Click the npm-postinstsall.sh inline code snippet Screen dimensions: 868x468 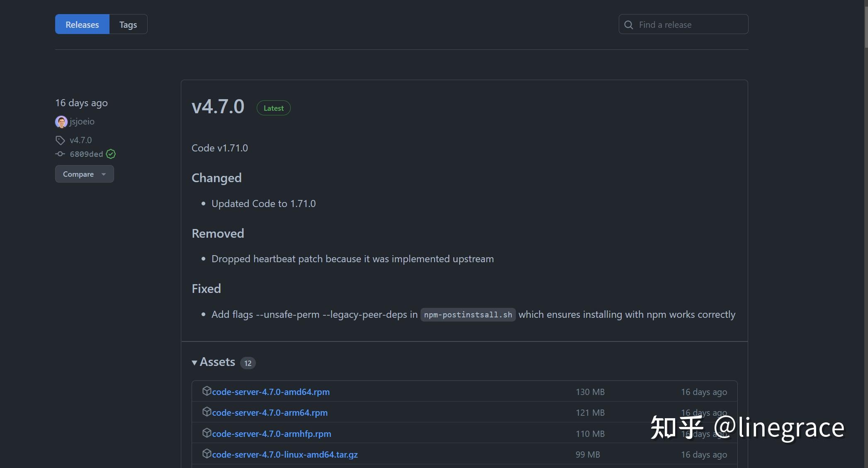click(468, 314)
